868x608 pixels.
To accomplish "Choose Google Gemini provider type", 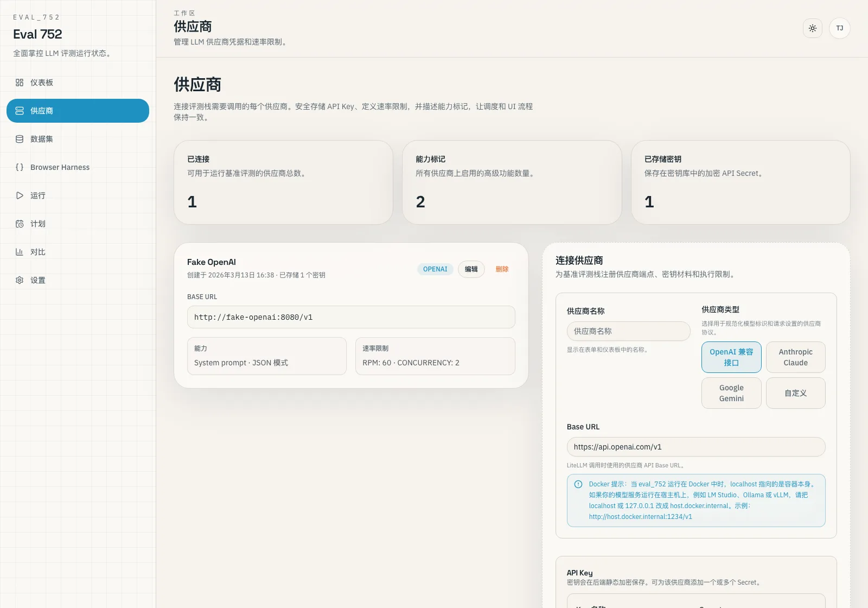I will (731, 393).
